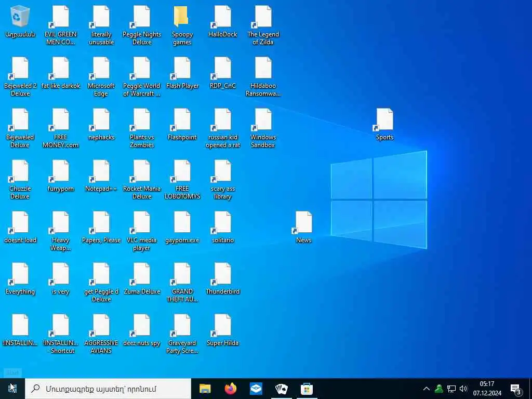Open the clock showing 05:17
This screenshot has width=532, height=399.
pos(487,389)
